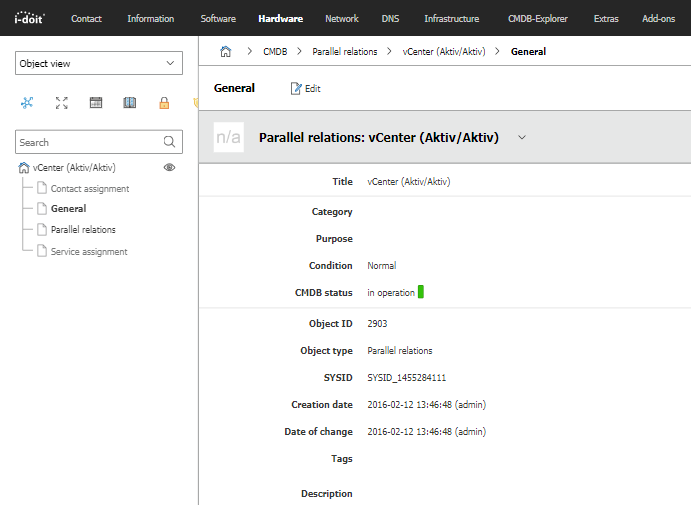Click the SYSID_1455284111 value

[407, 378]
